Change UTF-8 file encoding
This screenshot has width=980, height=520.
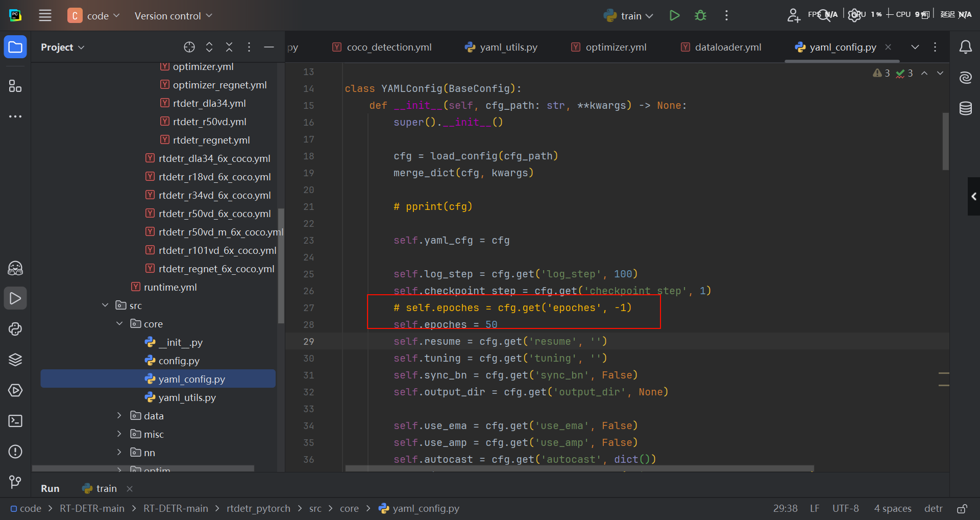[846, 509]
